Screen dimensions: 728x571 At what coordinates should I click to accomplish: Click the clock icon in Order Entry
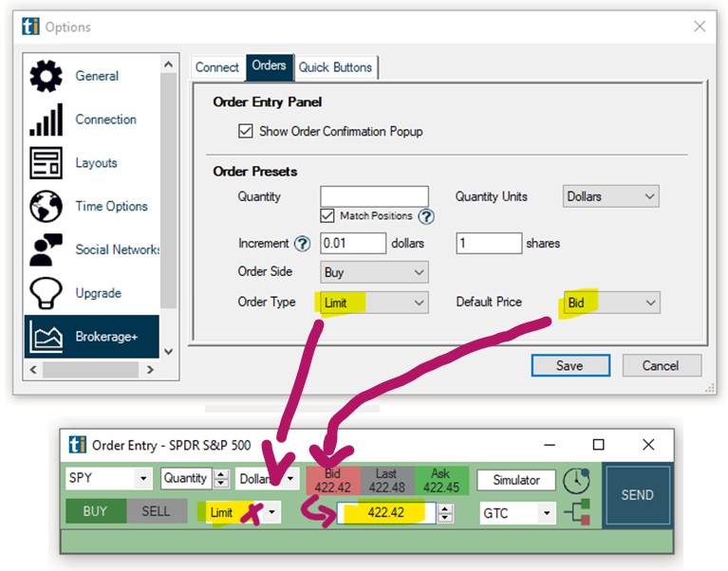point(576,481)
